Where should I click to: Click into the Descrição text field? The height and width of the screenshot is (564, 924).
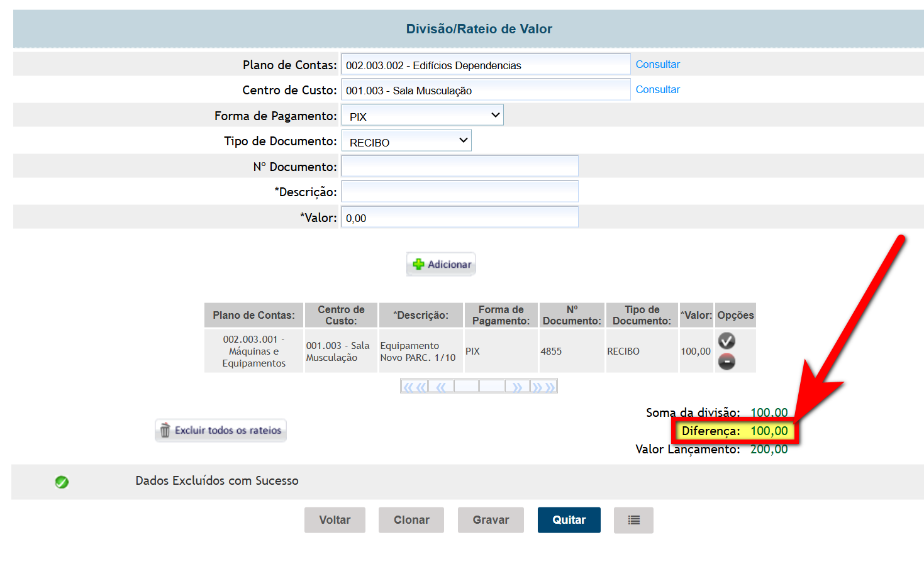pos(459,192)
